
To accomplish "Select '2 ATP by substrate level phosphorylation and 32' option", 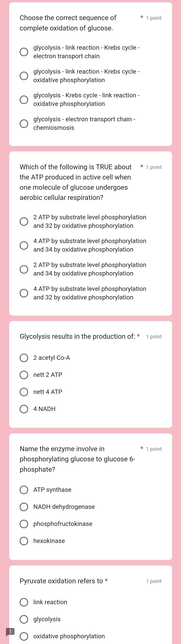I will click(x=24, y=221).
